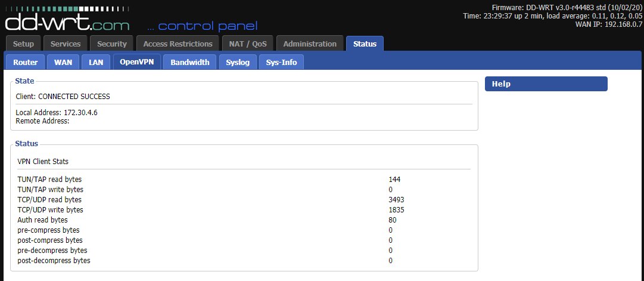The image size is (644, 281).
Task: Go to the Security tab
Action: (112, 44)
